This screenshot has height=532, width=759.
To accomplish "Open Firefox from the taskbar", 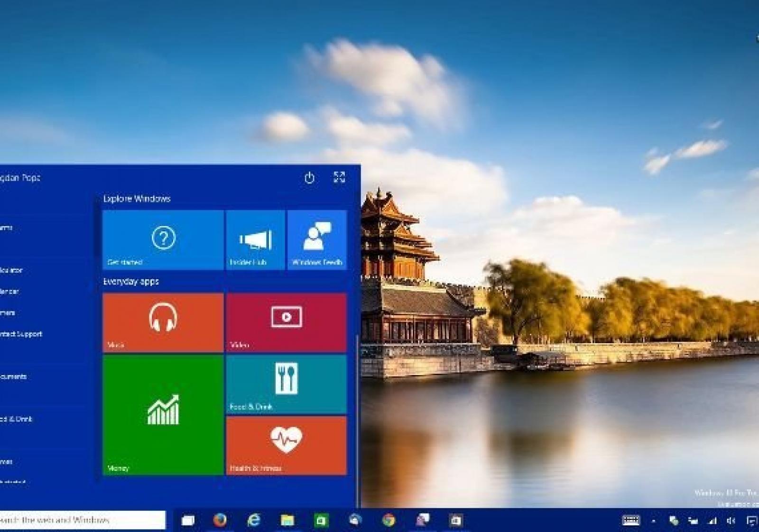I will pos(220,520).
